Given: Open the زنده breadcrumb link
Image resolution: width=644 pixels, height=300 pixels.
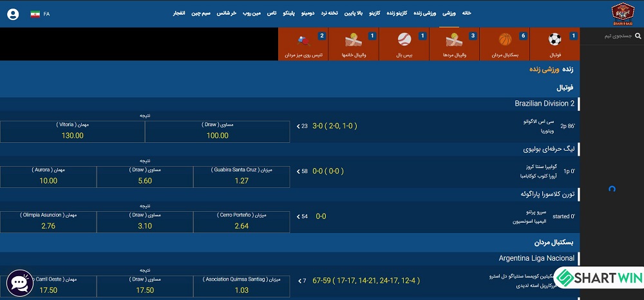Looking at the screenshot, I should click(x=567, y=70).
